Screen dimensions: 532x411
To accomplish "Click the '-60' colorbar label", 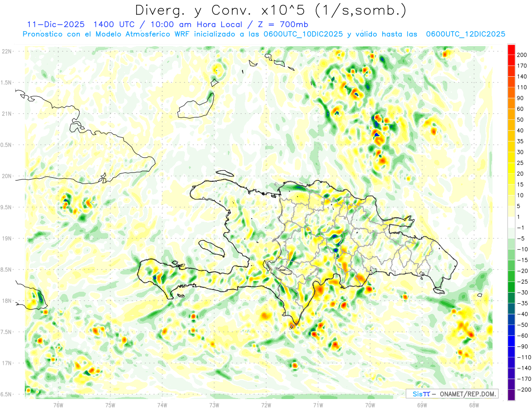I will click(x=523, y=336).
